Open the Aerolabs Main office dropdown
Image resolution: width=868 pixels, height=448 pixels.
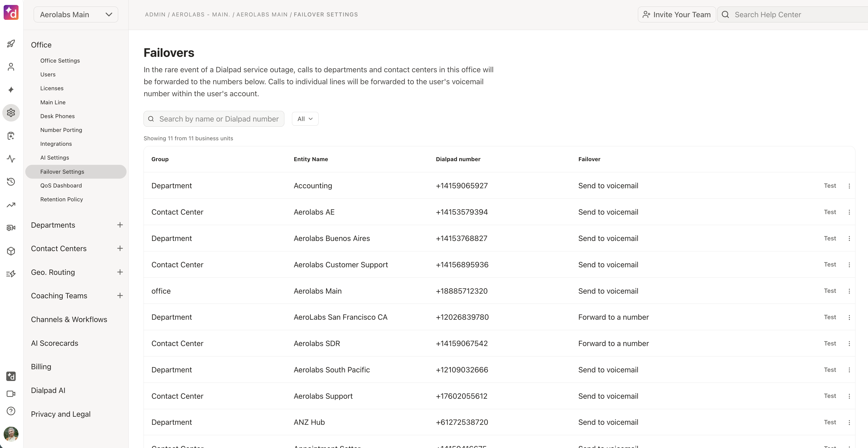click(76, 15)
